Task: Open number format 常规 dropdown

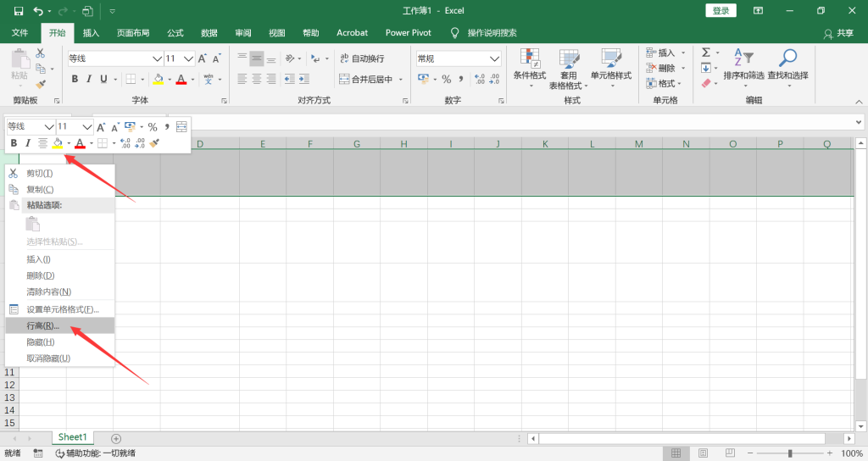Action: point(494,58)
